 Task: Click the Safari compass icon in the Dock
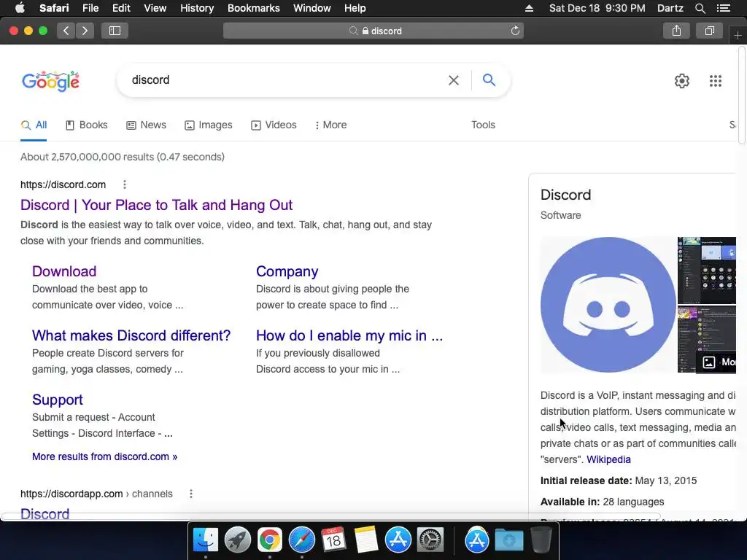click(x=301, y=540)
